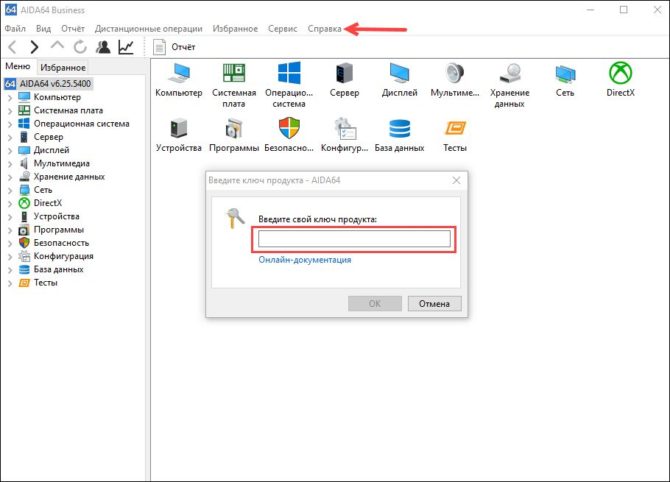670x482 pixels.
Task: Open the Файл menu
Action: click(x=15, y=29)
